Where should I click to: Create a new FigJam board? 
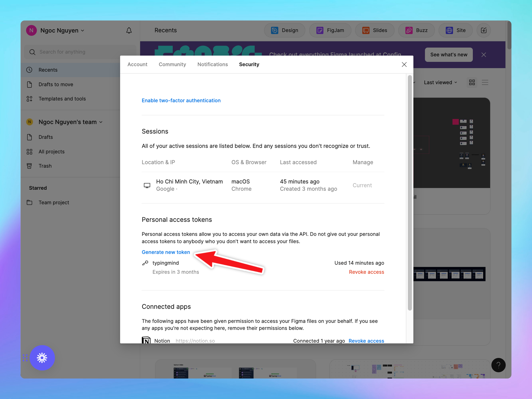tap(330, 30)
